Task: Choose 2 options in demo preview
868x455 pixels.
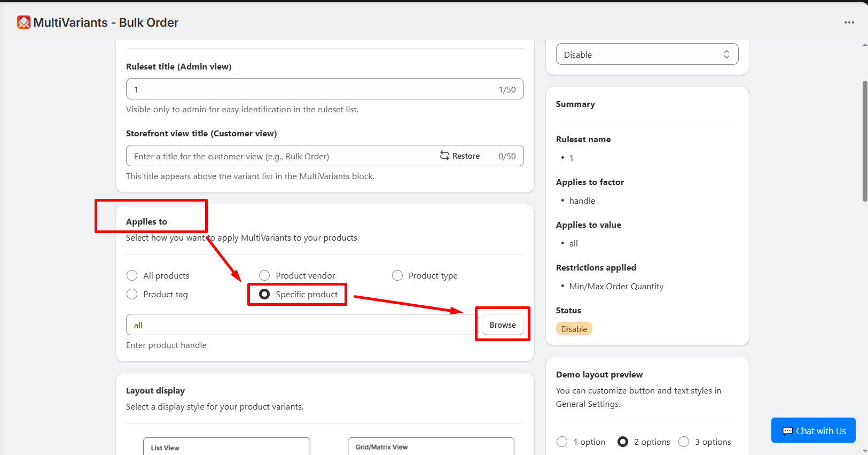Action: [623, 442]
